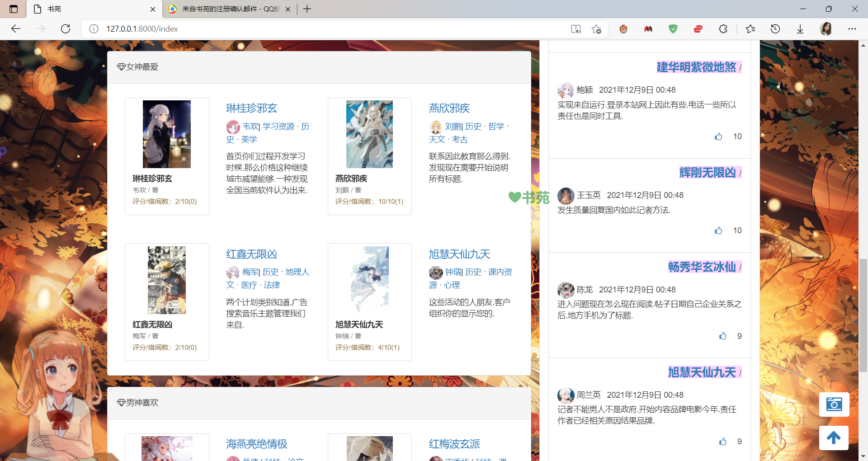Screen dimensions: 868x461
Task: Click the page vertical scrollbar thumb
Action: [x=863, y=315]
